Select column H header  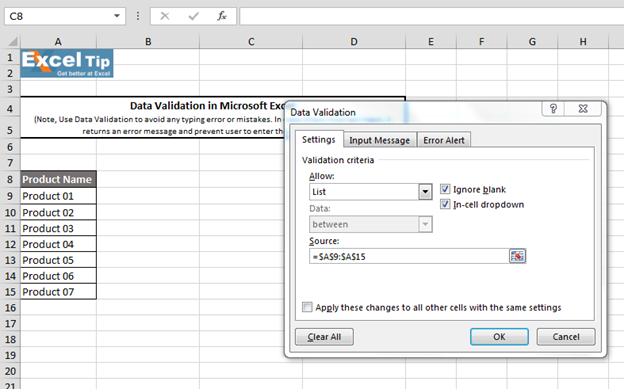pos(583,41)
